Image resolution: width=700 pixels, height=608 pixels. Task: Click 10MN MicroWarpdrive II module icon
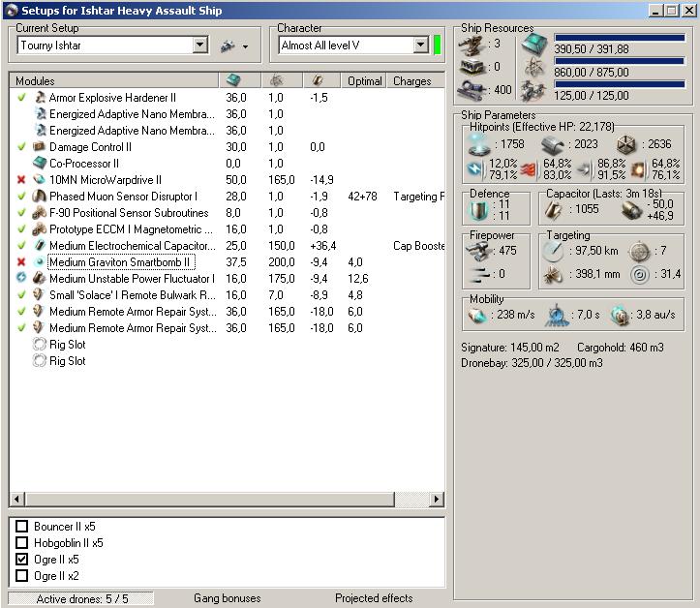pos(40,179)
